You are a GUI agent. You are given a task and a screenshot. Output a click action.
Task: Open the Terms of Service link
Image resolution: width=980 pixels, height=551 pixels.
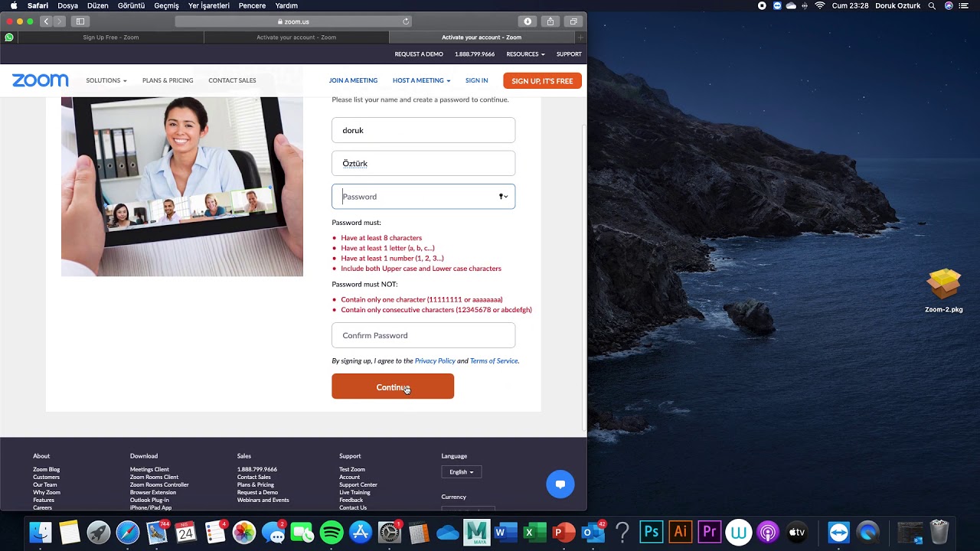pyautogui.click(x=494, y=360)
